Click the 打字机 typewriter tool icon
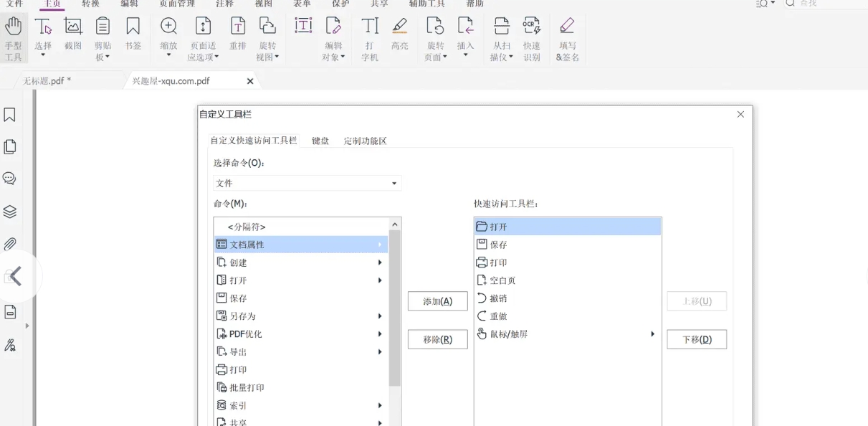This screenshot has height=426, width=868. 368,29
